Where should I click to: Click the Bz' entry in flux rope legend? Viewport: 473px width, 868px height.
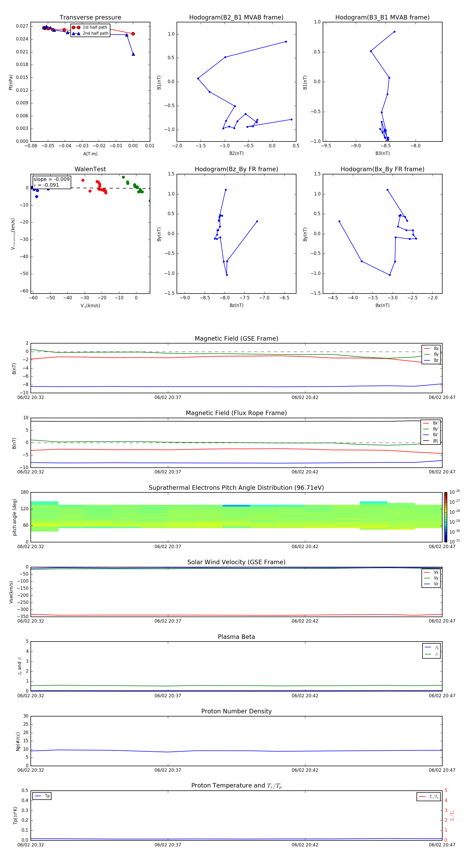click(431, 435)
